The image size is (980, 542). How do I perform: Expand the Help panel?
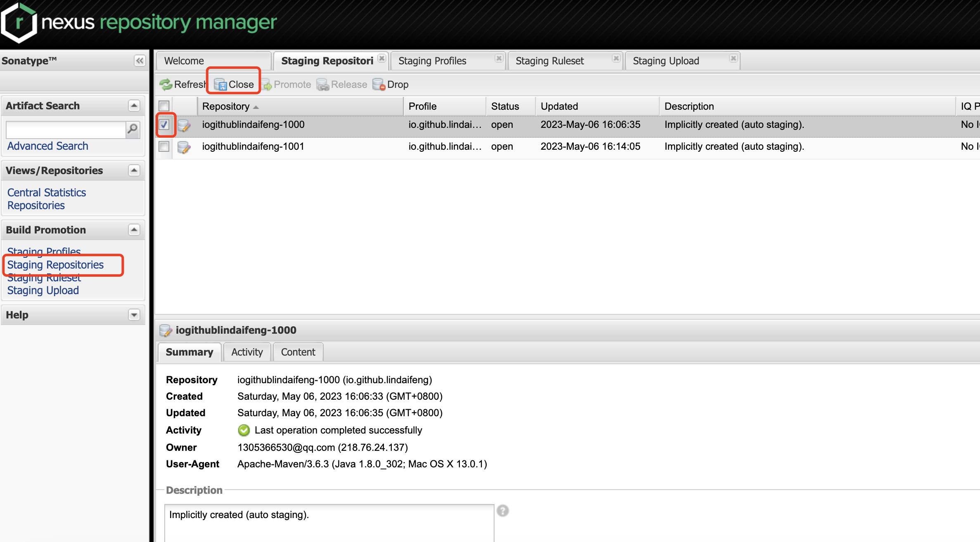134,315
